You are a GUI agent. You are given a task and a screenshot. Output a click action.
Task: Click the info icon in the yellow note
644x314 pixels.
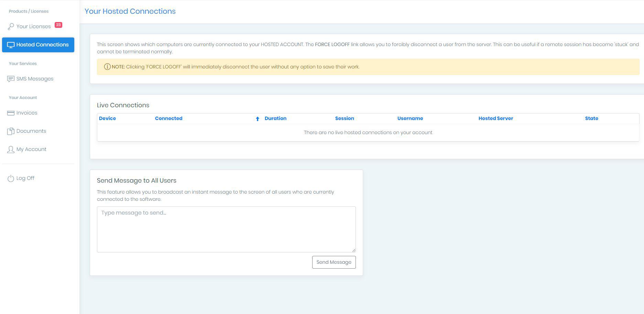point(107,67)
